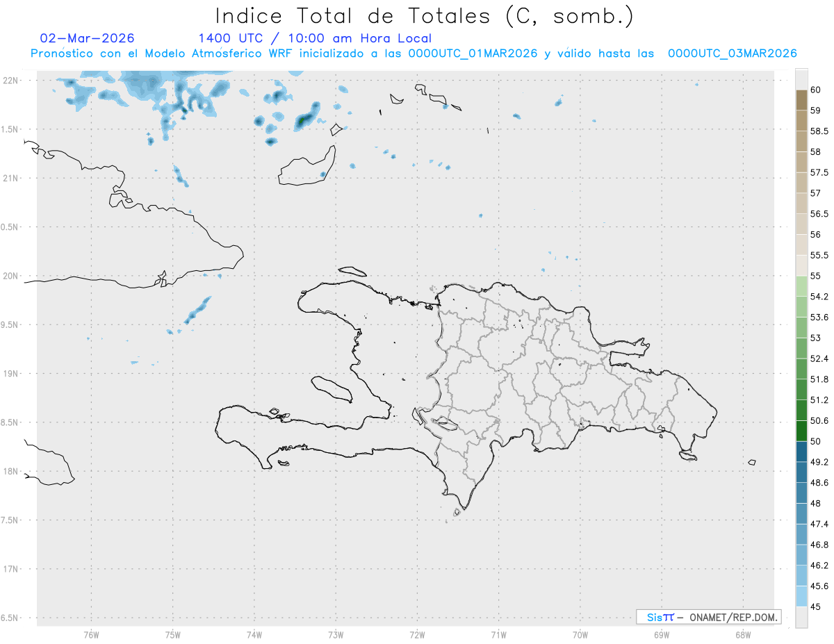Screen dimensions: 834x644
Task: Pick the dark blue swatch between 49.2 and 50
Action: pyautogui.click(x=801, y=452)
